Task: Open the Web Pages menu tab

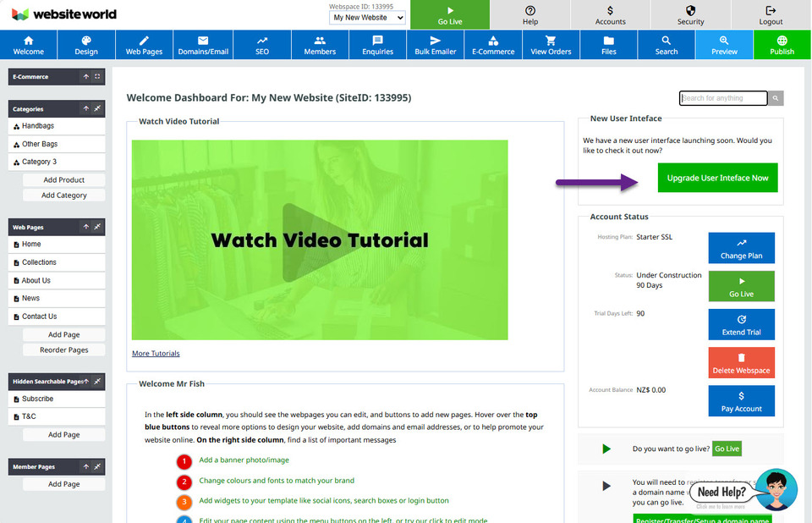Action: point(144,45)
